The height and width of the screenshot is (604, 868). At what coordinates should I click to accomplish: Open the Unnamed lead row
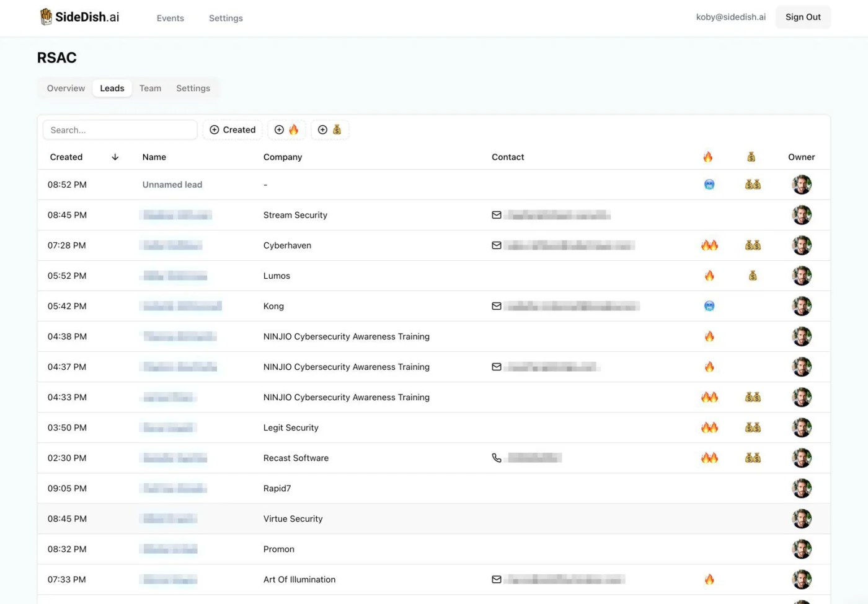click(x=434, y=185)
